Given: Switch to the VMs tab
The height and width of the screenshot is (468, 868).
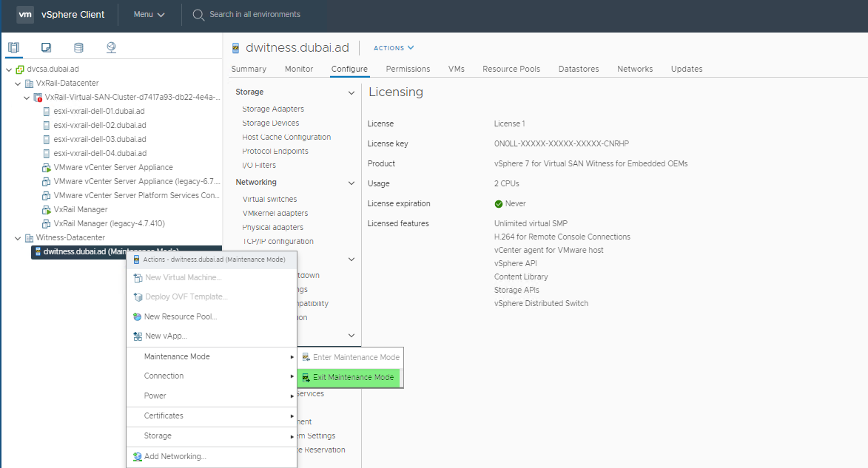Looking at the screenshot, I should coord(456,69).
